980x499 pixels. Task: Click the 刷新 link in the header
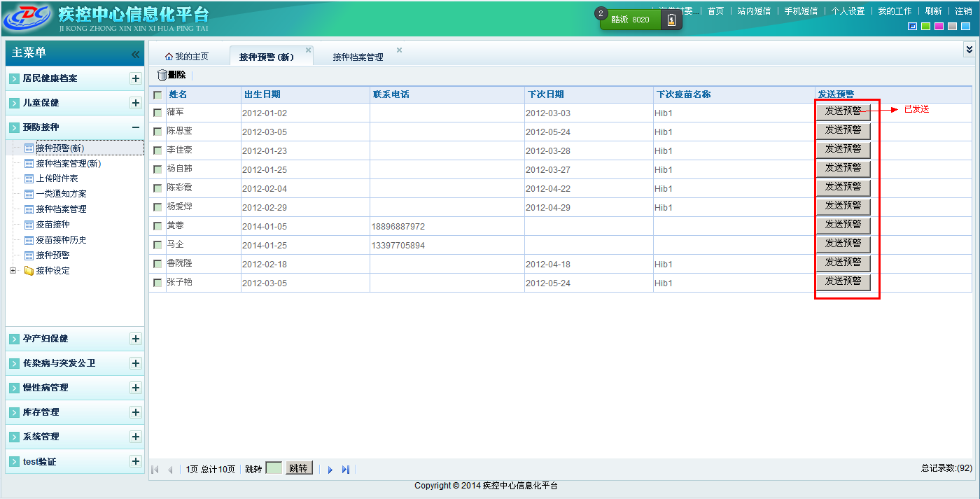(933, 11)
